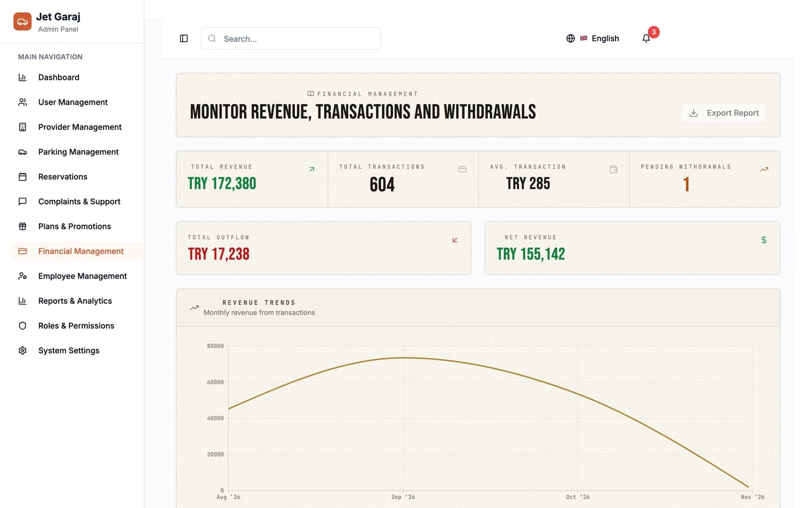Click the Total Transactions value 604

[382, 184]
